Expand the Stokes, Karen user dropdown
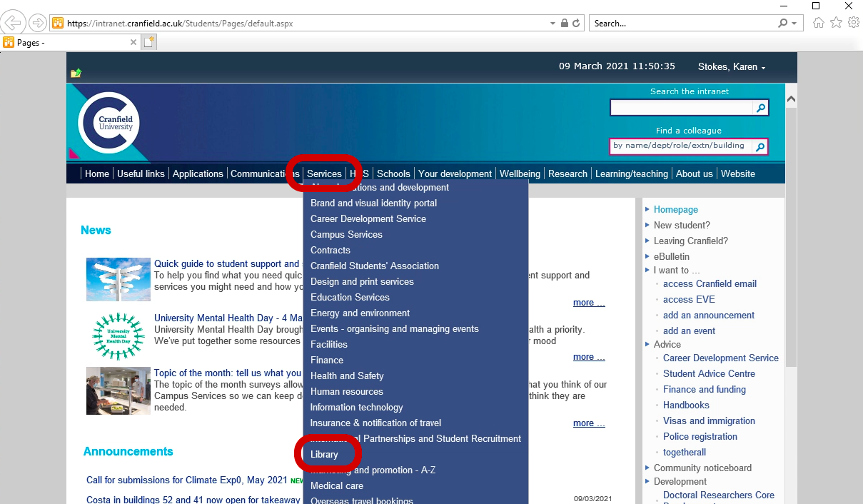The image size is (863, 504). (x=731, y=66)
